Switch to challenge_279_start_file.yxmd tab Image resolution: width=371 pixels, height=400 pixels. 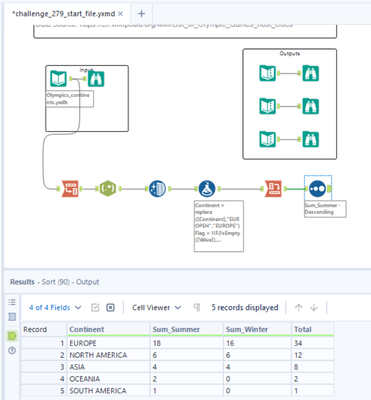click(x=63, y=14)
